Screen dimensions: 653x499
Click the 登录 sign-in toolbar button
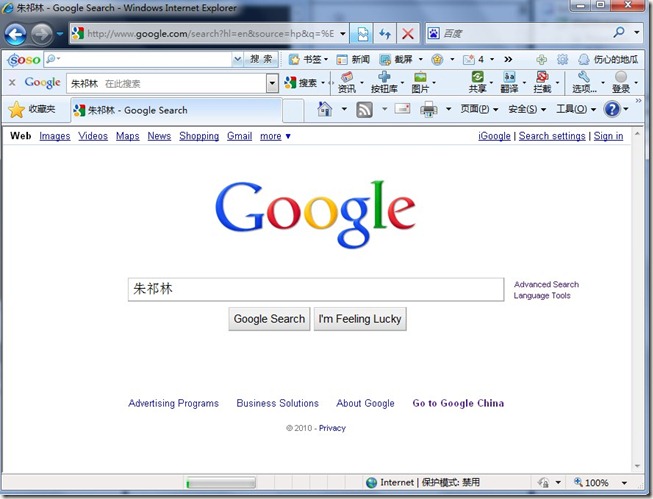pyautogui.click(x=621, y=82)
